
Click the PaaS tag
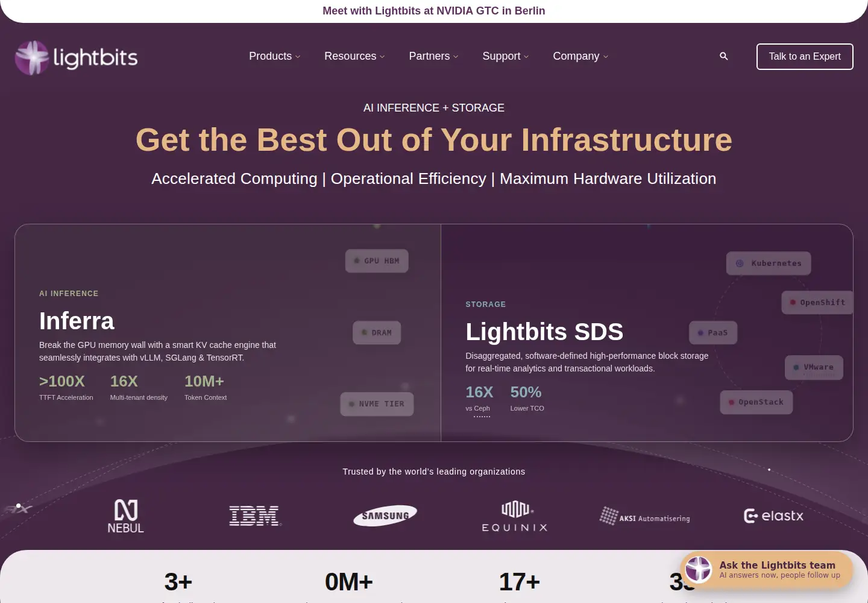point(713,333)
